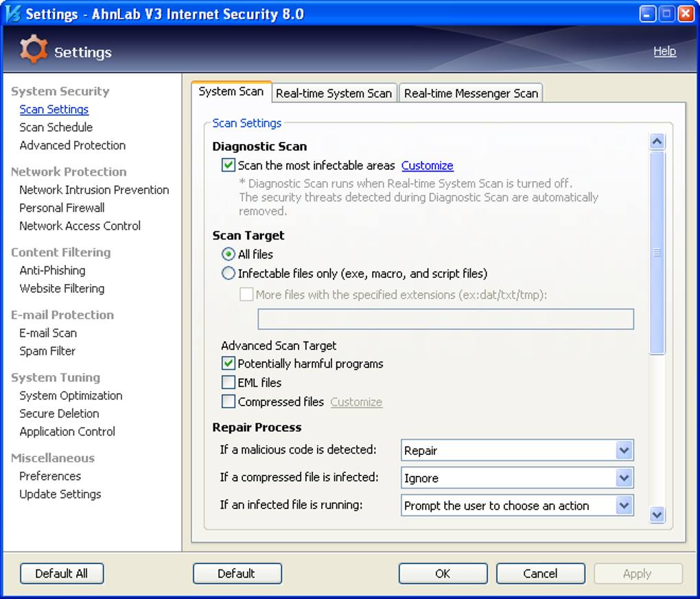
Task: Toggle Potentially harmful programs checkbox
Action: tap(228, 364)
